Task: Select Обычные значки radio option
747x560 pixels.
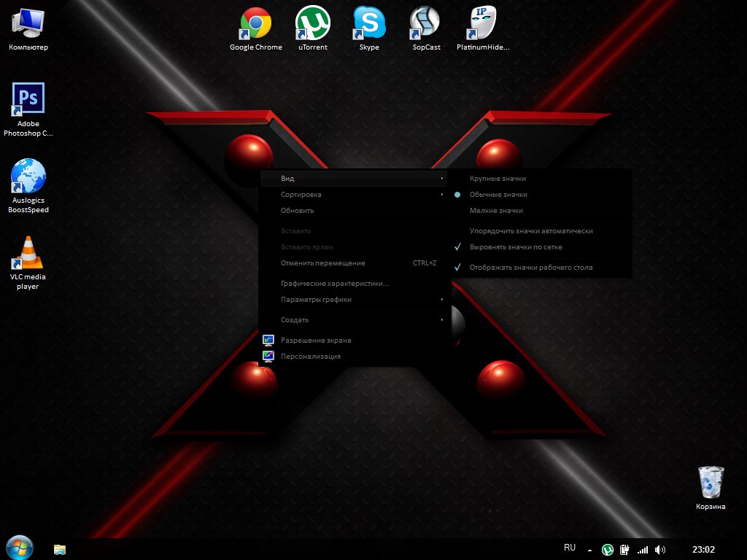Action: click(x=498, y=195)
